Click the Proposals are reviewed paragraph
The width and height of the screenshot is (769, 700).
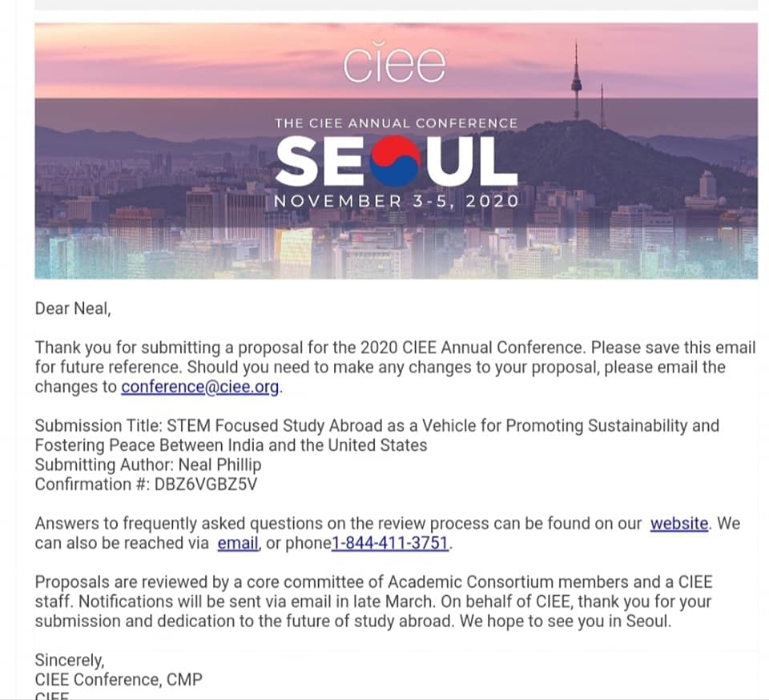[374, 601]
